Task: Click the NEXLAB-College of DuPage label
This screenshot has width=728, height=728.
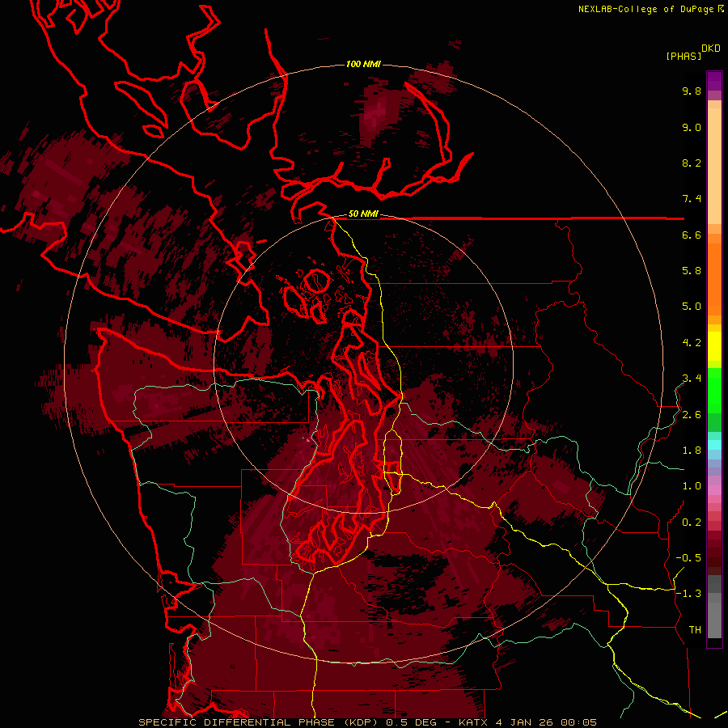Action: [x=645, y=9]
